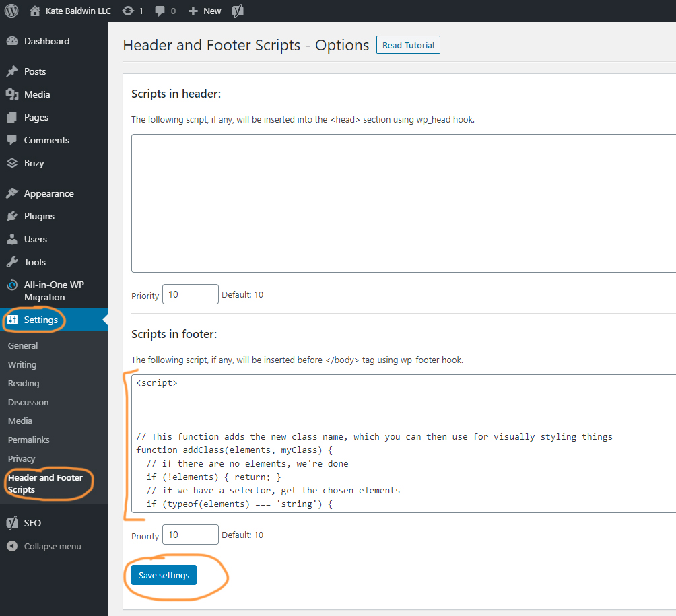Open the Tools menu
This screenshot has width=676, height=616.
(34, 262)
